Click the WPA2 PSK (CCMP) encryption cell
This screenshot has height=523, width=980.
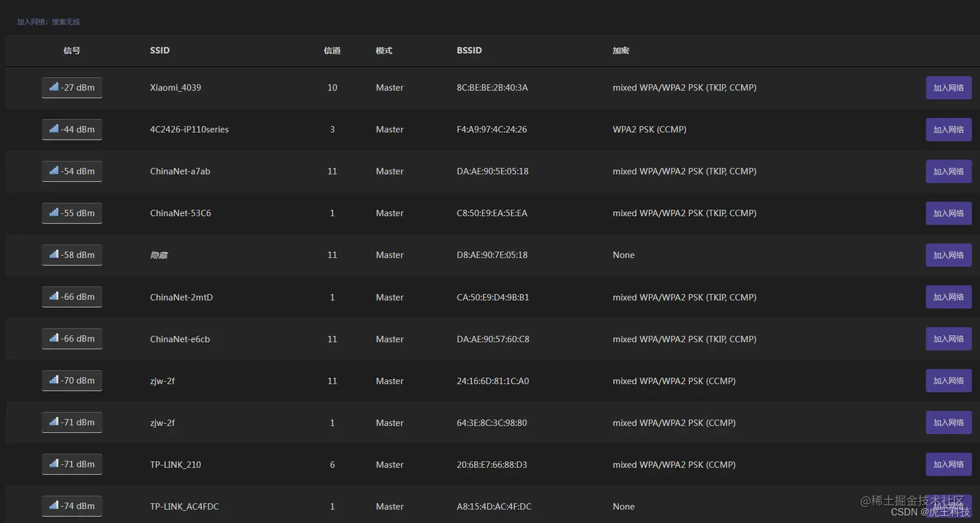click(x=649, y=130)
